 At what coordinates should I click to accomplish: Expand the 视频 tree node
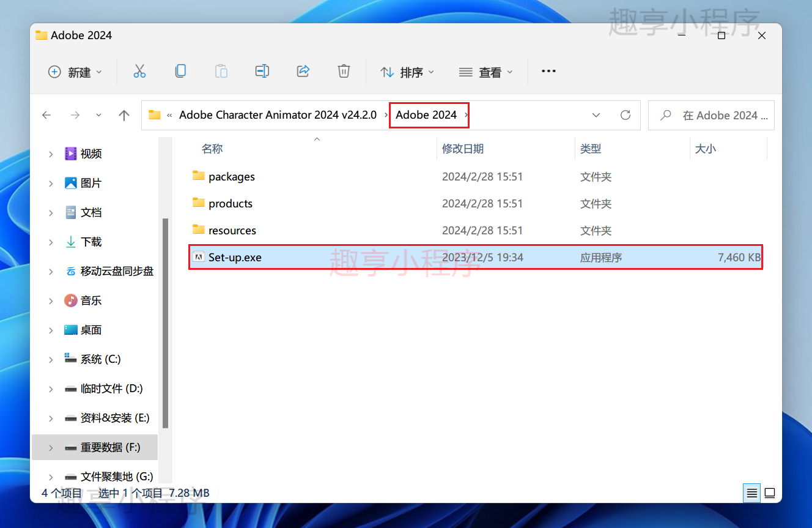coord(51,154)
